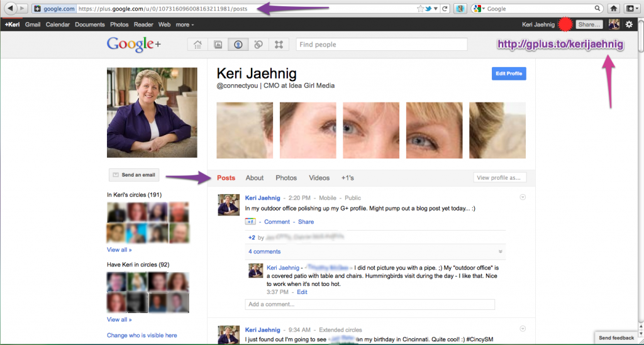Viewport: 644px width, 345px height.
Task: Open the bookmarks toolbar star menu icon
Action: (x=631, y=9)
